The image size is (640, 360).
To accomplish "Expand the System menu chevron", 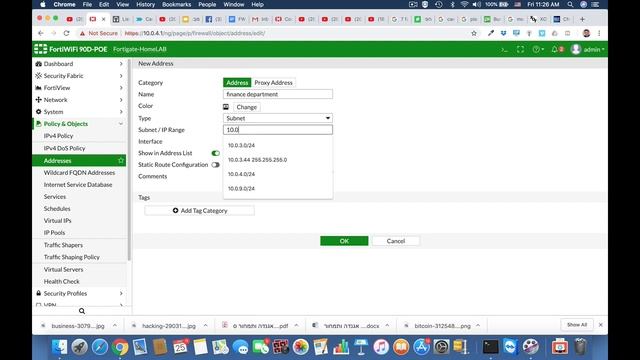I will (121, 112).
